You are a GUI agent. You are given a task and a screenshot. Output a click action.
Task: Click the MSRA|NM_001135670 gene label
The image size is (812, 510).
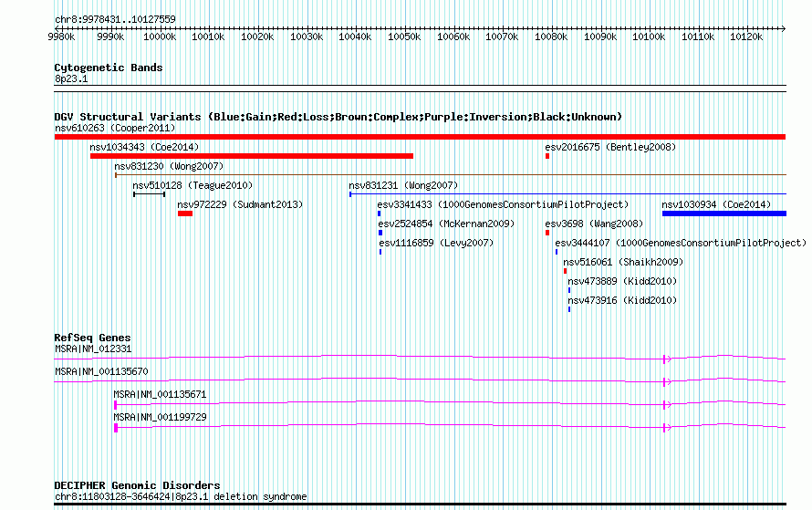(x=101, y=371)
